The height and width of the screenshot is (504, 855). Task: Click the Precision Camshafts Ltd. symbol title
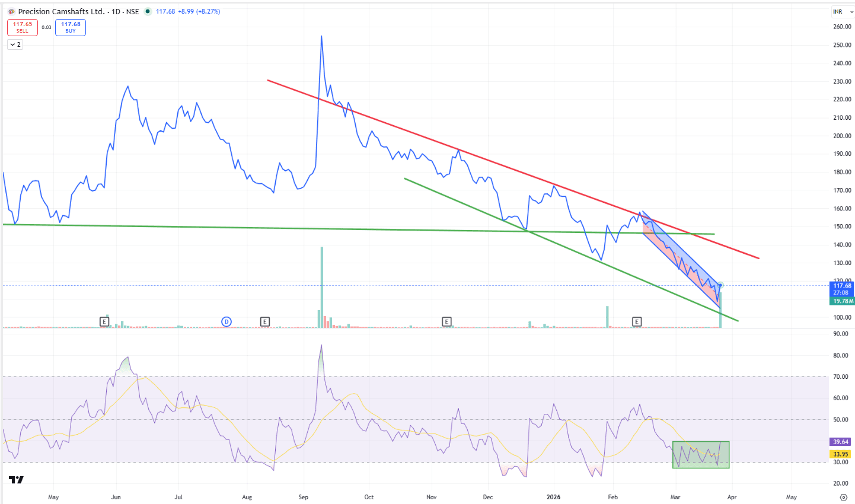(62, 11)
